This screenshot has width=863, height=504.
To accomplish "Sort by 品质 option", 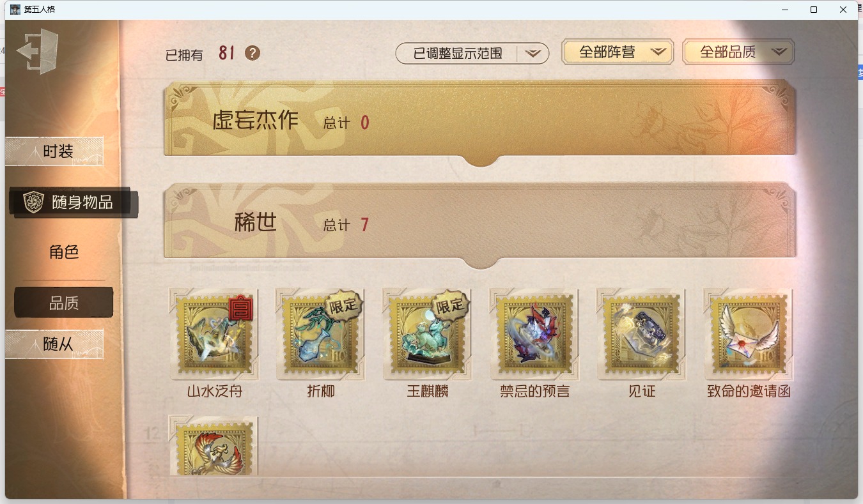I will tap(64, 303).
